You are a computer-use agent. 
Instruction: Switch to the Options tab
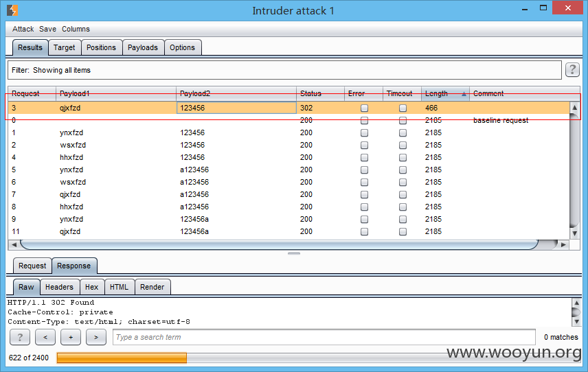click(x=182, y=47)
